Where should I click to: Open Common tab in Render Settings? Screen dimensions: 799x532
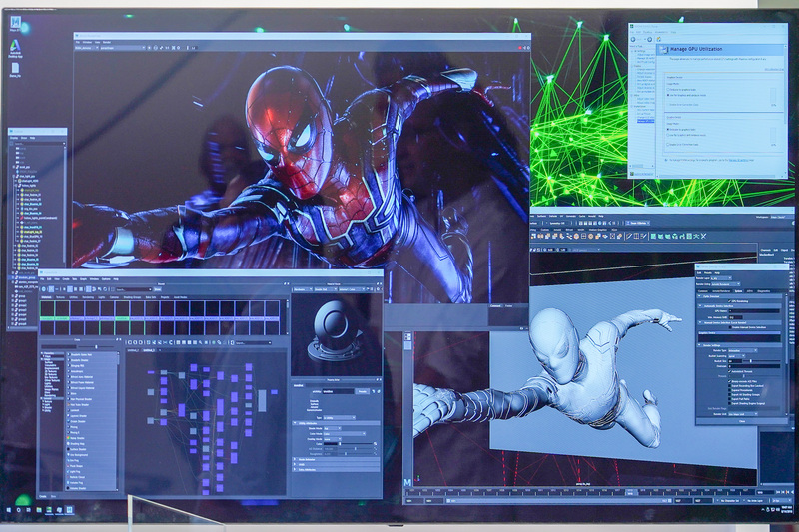703,291
